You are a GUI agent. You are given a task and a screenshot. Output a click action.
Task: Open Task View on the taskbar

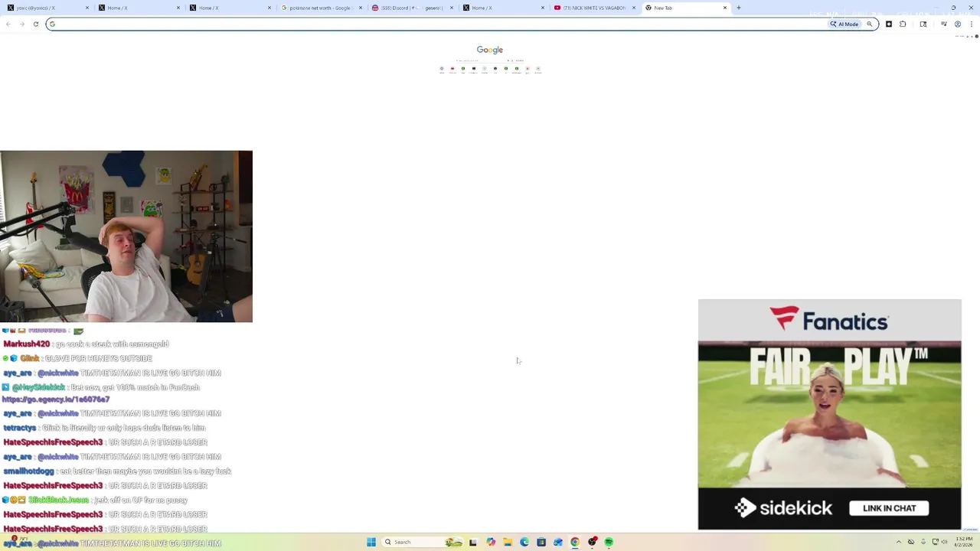[473, 542]
